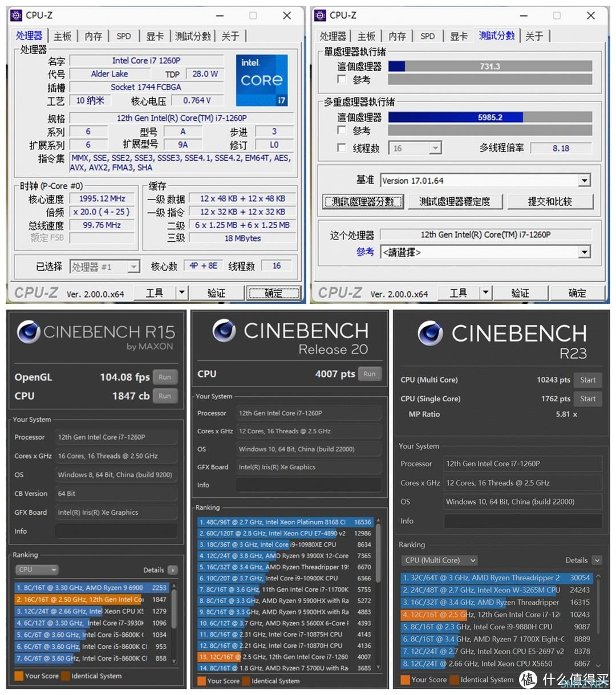The width and height of the screenshot is (616, 695).
Task: Select the AMD Ryzen 9 6900 ranking row in R15
Action: point(91,587)
